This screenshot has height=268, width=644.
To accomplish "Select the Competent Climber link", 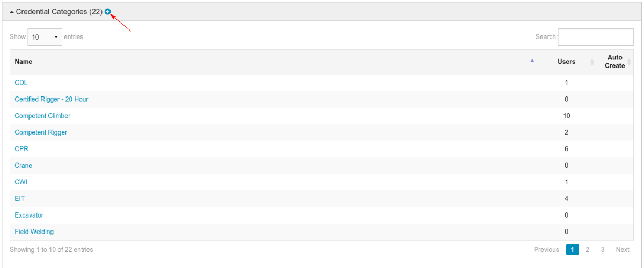I will pos(42,116).
